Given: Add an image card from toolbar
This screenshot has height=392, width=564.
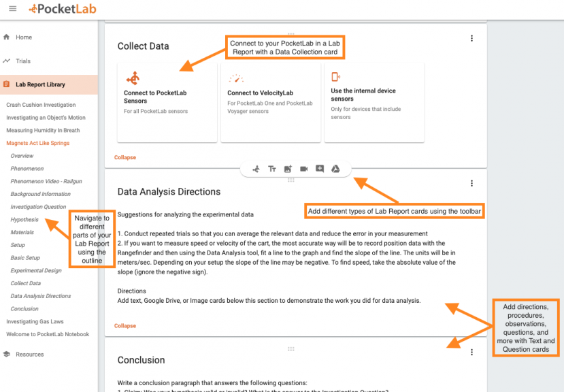Looking at the screenshot, I should (x=288, y=169).
